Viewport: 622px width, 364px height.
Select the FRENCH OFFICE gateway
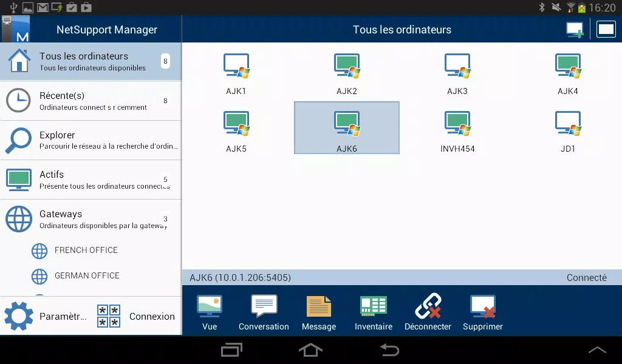[x=75, y=251]
